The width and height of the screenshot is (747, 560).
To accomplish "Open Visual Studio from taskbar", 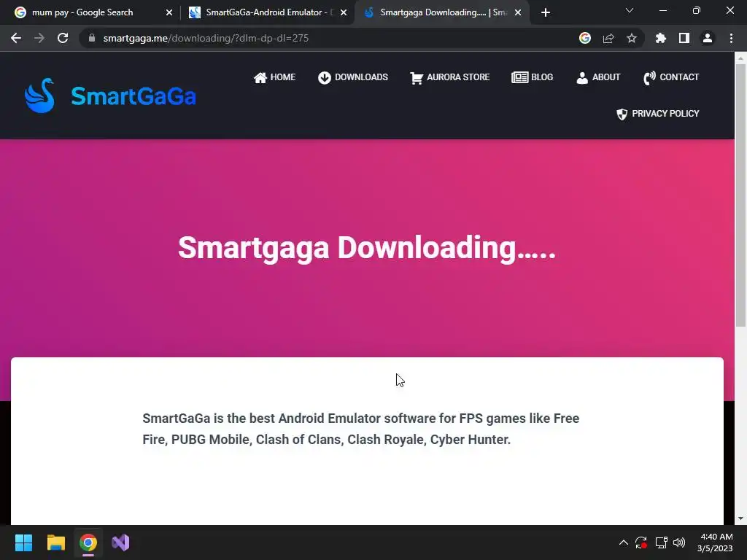I will pos(120,542).
